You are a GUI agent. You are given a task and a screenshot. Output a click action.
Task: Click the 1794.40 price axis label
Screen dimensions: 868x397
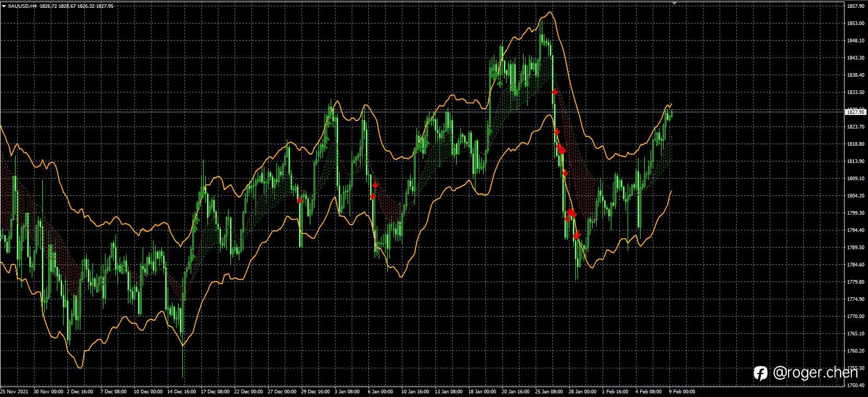855,230
